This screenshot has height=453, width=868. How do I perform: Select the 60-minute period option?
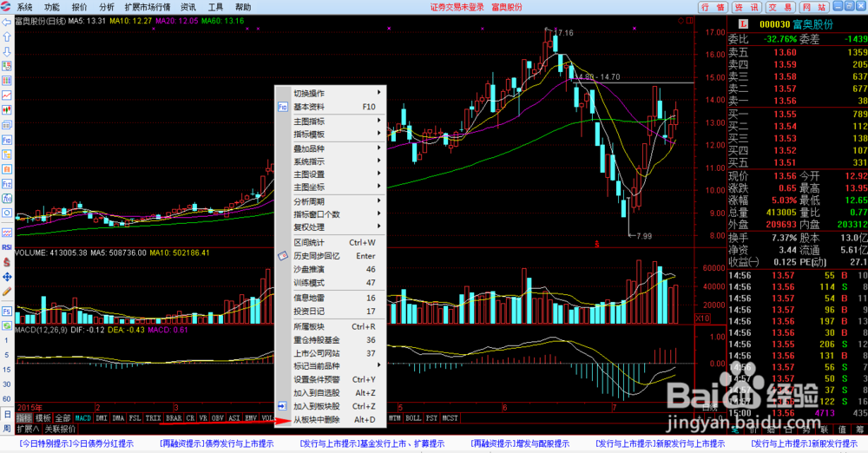[x=7, y=398]
